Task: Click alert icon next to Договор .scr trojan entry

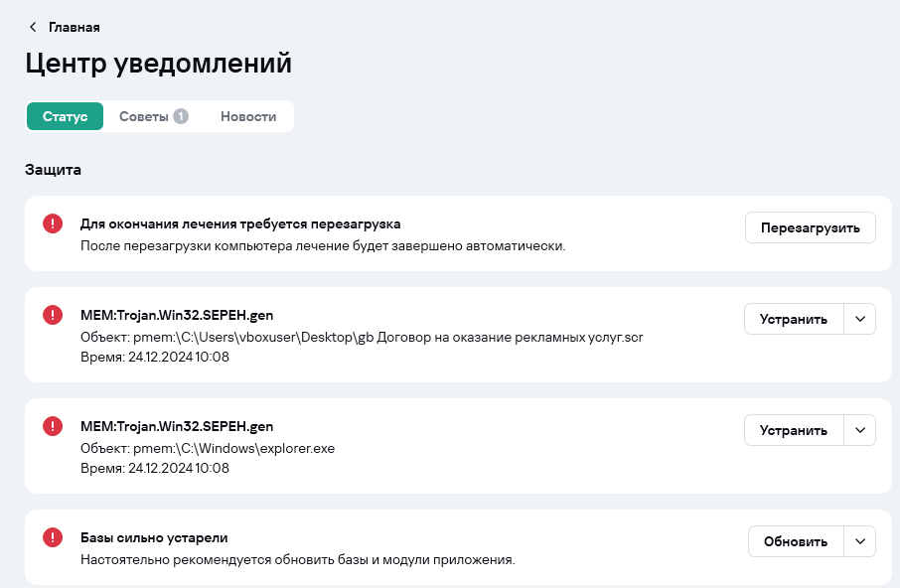Action: 53,315
